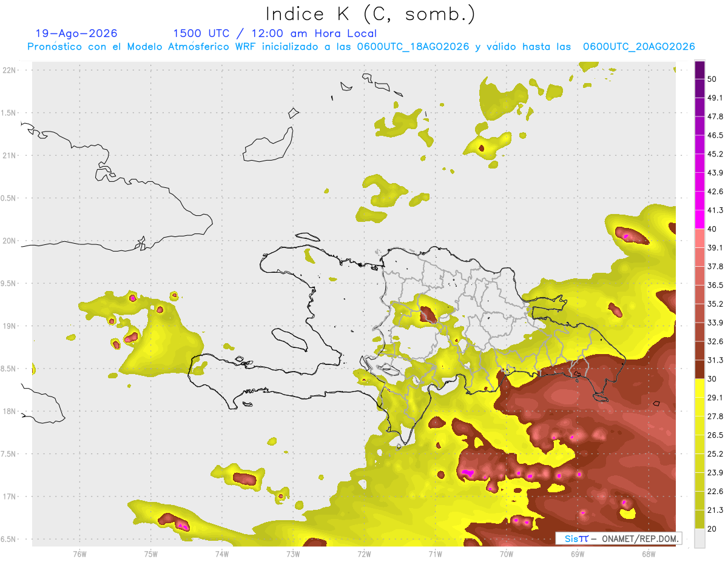
Task: Click colorbar label '35.2'
Action: click(715, 304)
